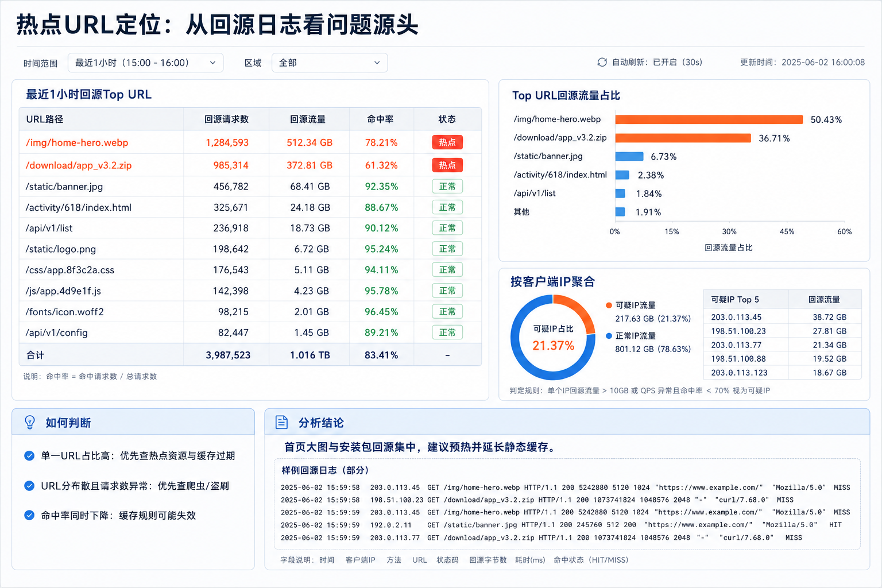Click the orange 50.43% bar for home-hero.webp
This screenshot has height=588, width=882.
point(709,119)
